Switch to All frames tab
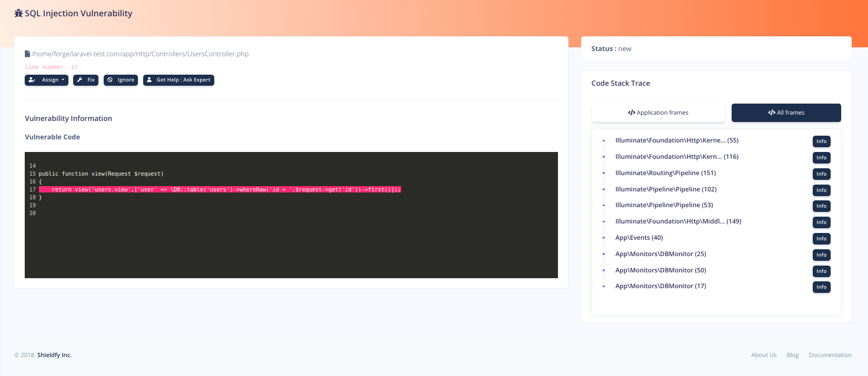868x376 pixels. point(786,113)
